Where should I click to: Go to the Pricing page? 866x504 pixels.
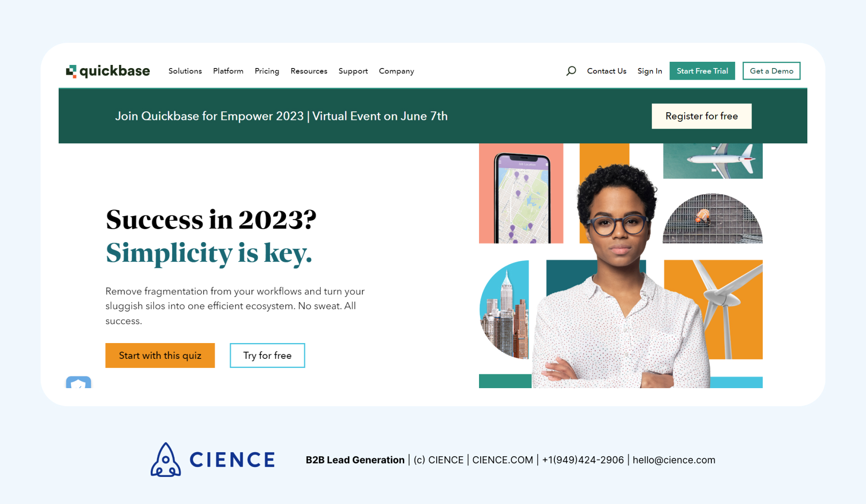267,71
